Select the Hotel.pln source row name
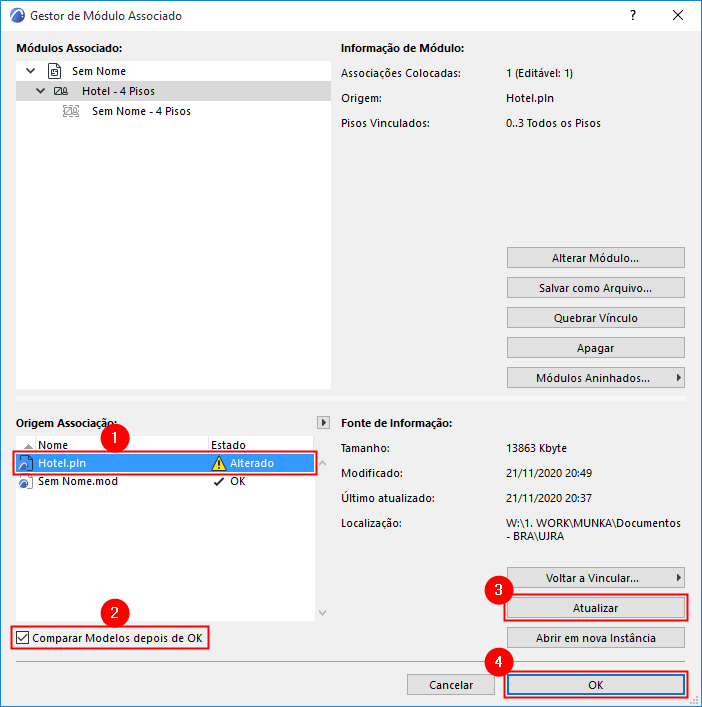Screen dimensions: 702x707 tap(62, 463)
